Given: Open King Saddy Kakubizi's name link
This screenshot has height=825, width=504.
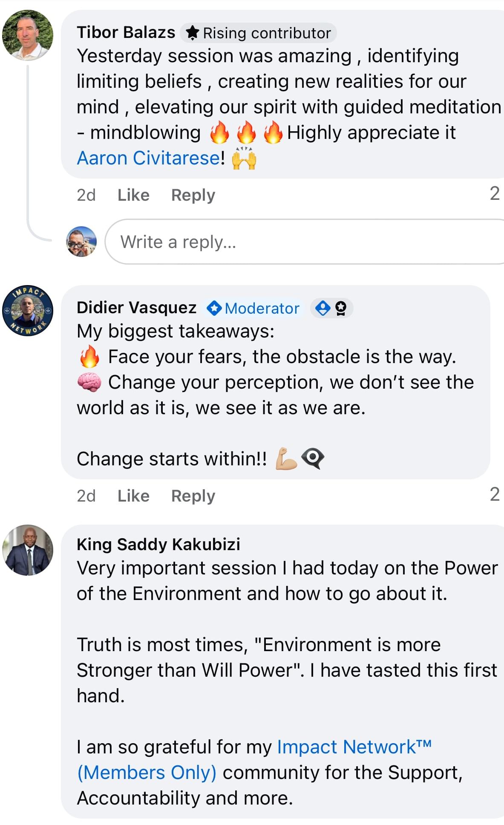Looking at the screenshot, I should coord(158,544).
